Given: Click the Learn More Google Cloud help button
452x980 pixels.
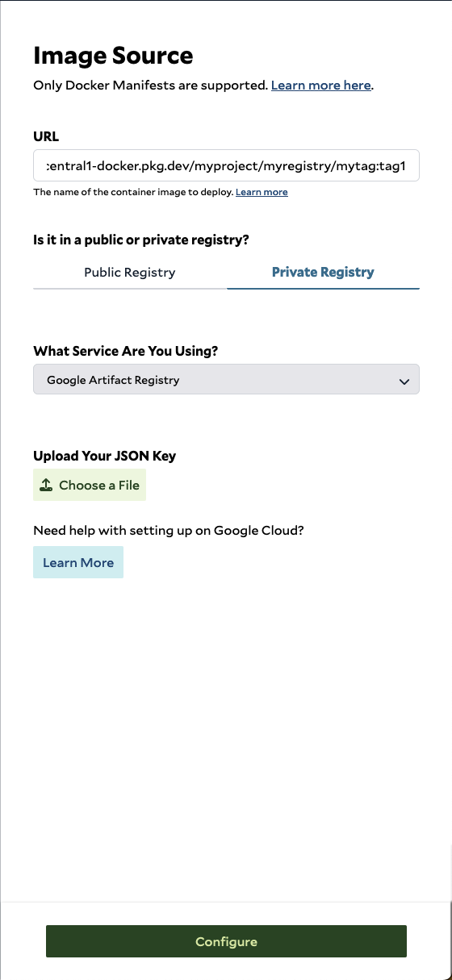Looking at the screenshot, I should click(x=78, y=563).
